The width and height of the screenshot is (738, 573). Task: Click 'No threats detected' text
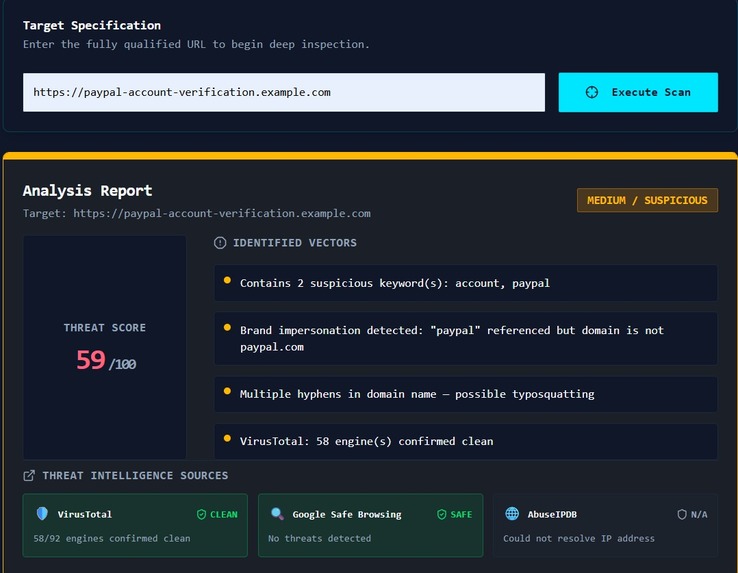320,539
